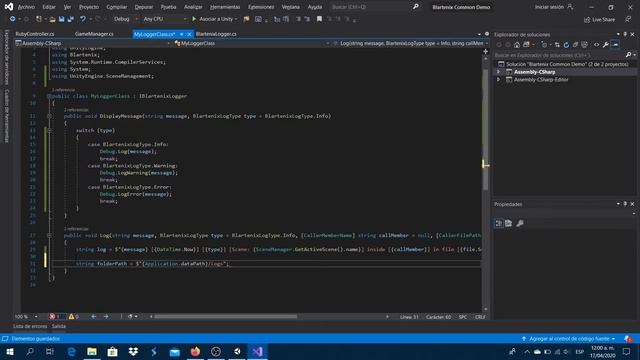Click the next issue arrow in editor footer
640x360 pixels.
coord(106,316)
